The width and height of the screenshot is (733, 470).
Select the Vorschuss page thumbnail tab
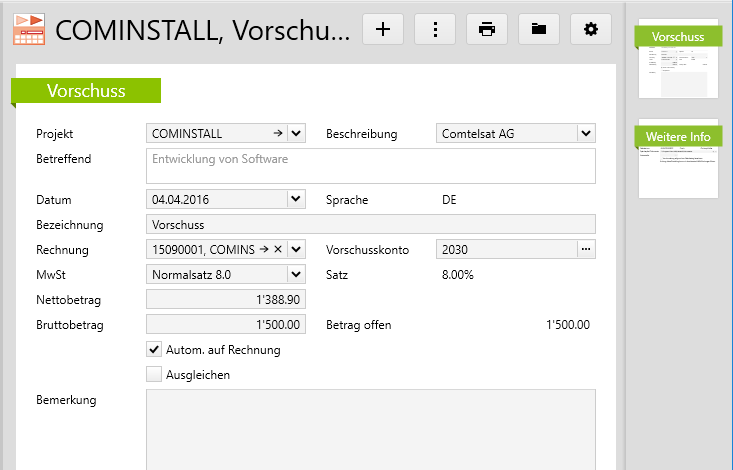(678, 37)
